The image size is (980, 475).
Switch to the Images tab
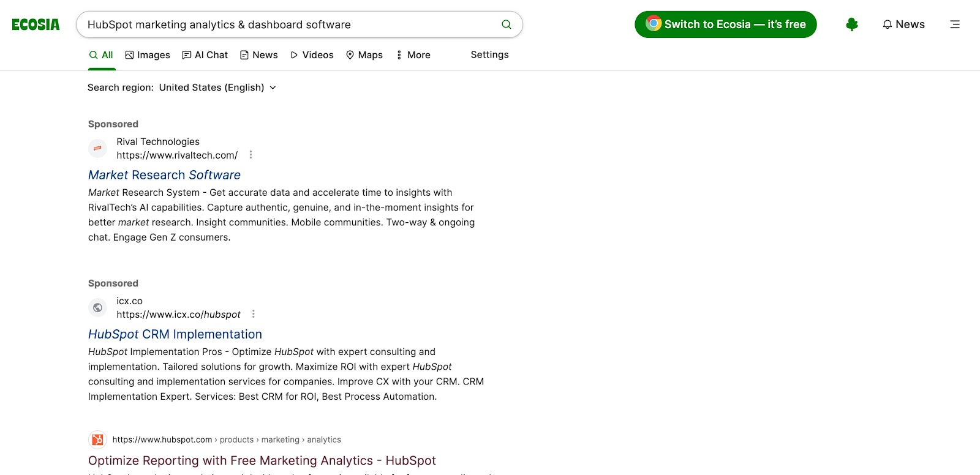pyautogui.click(x=148, y=55)
